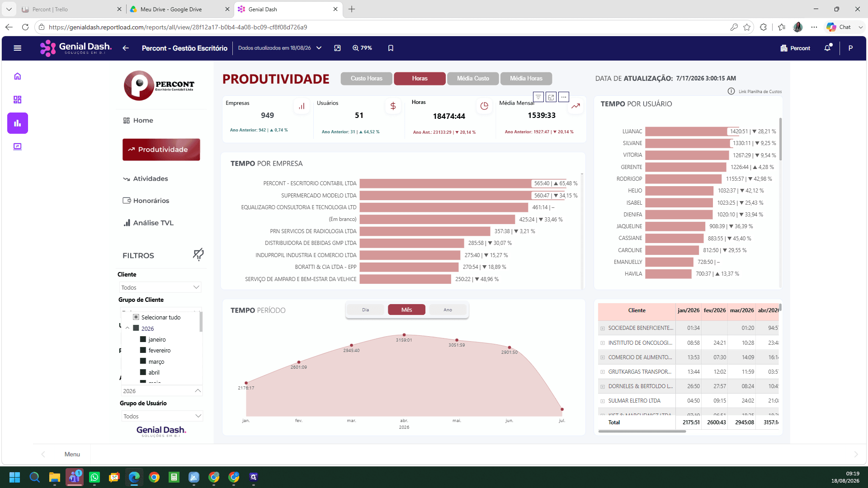Click the fullscreen toggle icon in header
868x488 pixels.
(337, 48)
